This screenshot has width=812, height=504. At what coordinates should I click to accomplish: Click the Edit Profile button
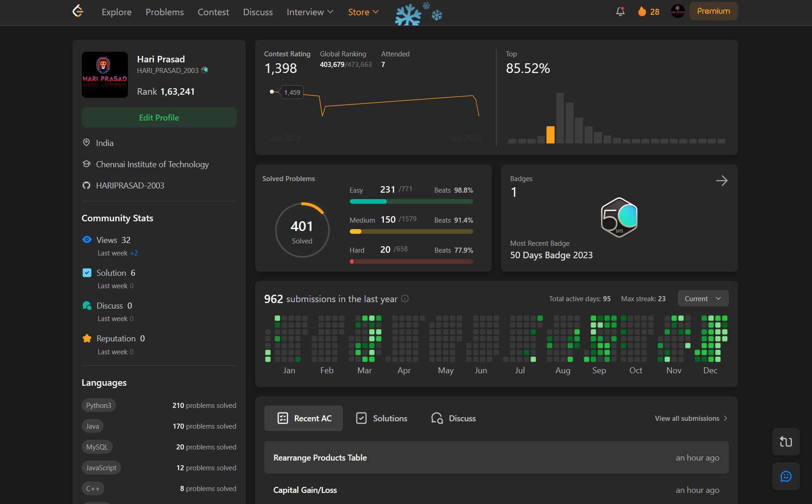point(159,117)
